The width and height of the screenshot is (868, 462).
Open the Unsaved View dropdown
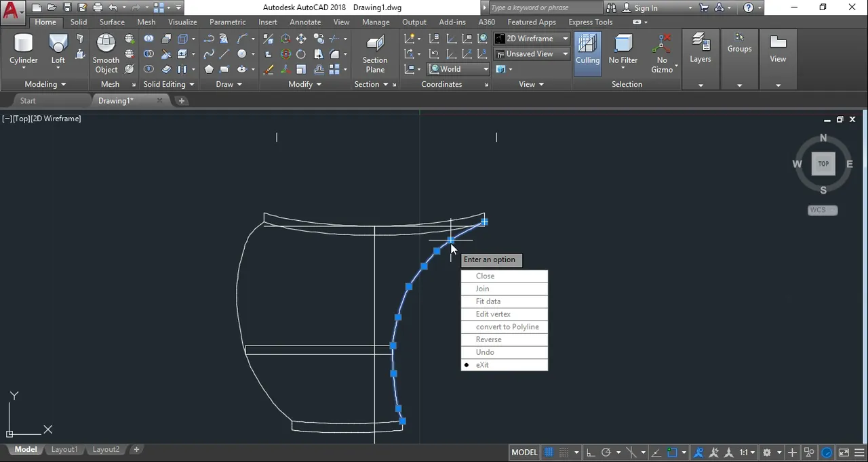(532, 54)
